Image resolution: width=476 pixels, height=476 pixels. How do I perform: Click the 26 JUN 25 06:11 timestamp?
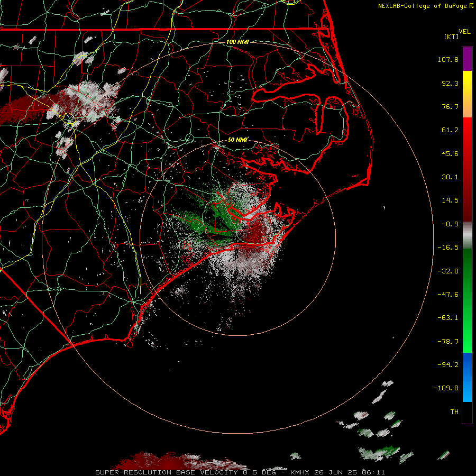pyautogui.click(x=350, y=472)
